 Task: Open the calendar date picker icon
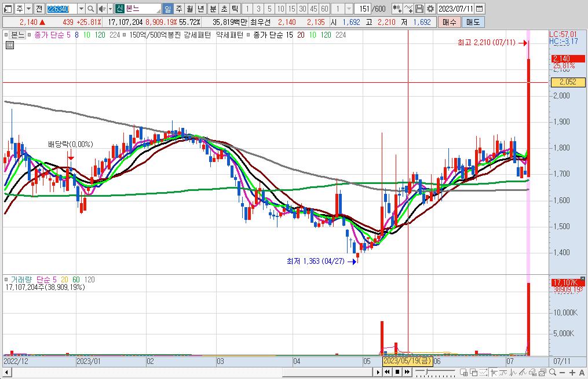click(479, 8)
